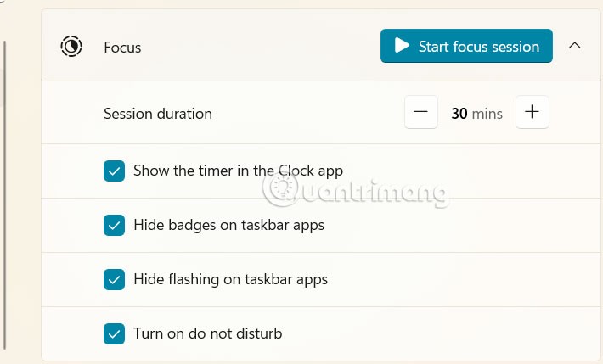Click the label 'Hide badges on taskbar apps'

click(228, 225)
